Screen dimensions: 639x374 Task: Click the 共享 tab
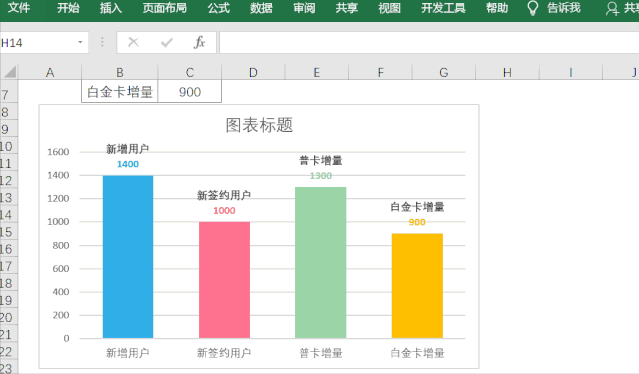tap(346, 8)
